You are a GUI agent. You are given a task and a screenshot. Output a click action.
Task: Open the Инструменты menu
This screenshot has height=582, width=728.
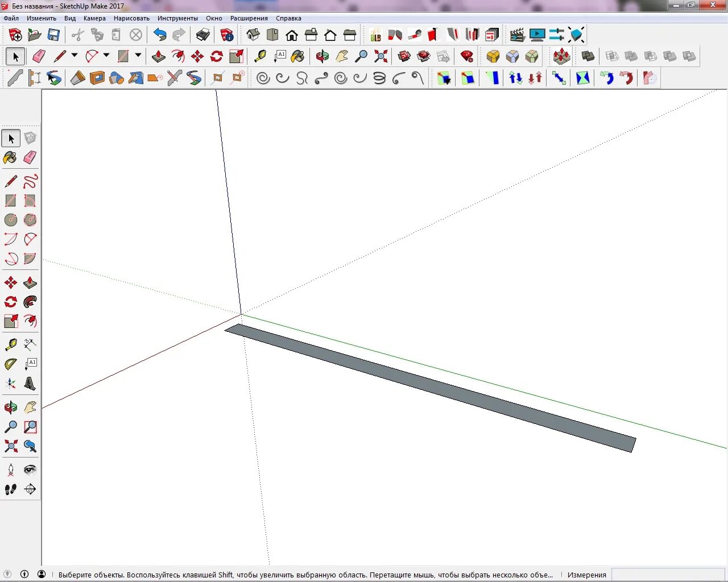click(x=178, y=18)
